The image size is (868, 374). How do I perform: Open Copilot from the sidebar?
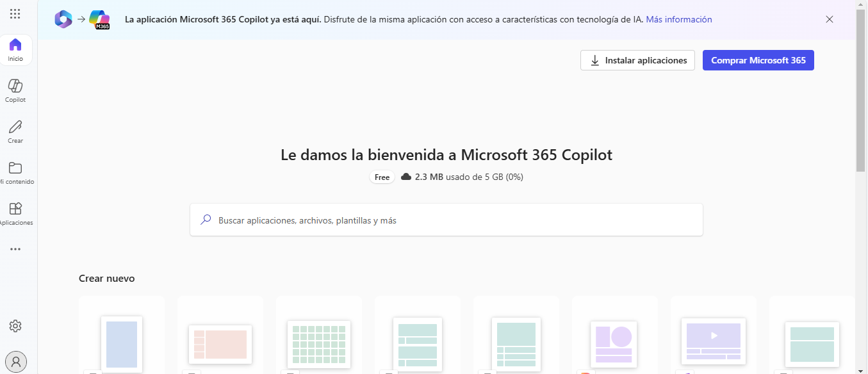pyautogui.click(x=15, y=90)
